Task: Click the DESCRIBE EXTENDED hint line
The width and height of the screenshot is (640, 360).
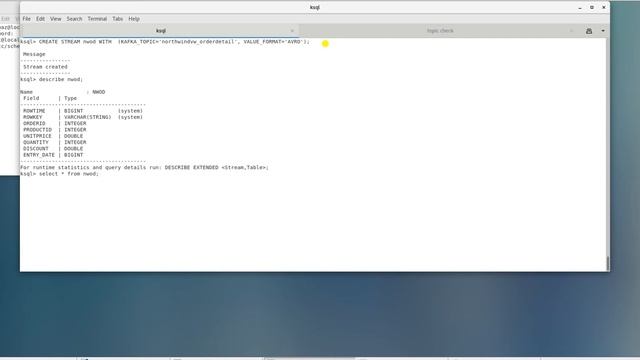Action: click(144, 167)
